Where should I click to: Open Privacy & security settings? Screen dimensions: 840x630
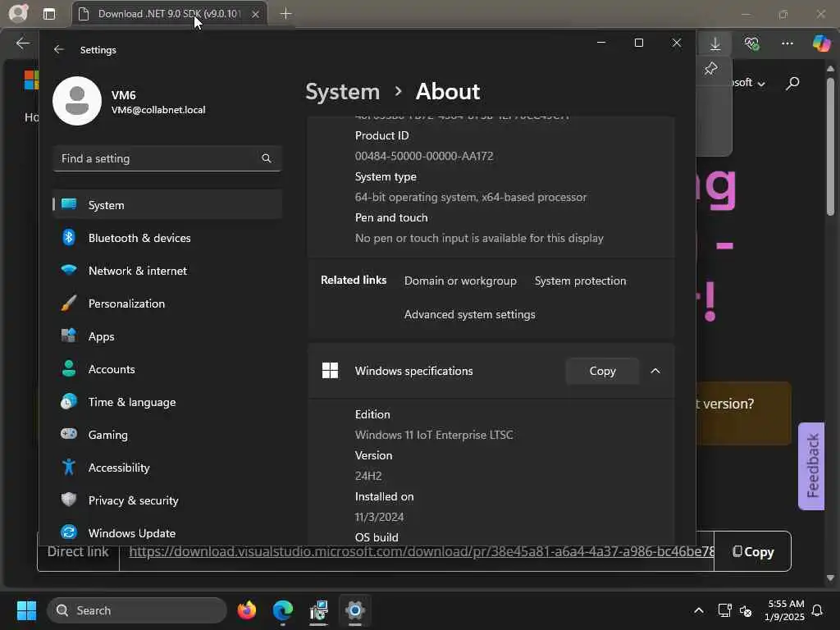[167, 500]
